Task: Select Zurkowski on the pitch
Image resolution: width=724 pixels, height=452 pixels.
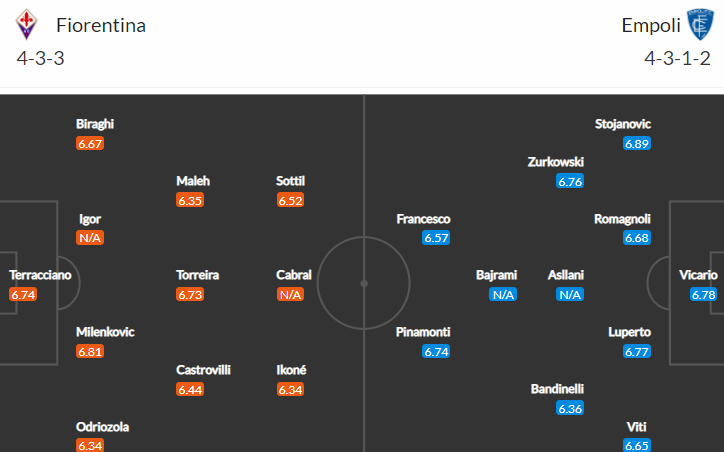Action: point(556,162)
